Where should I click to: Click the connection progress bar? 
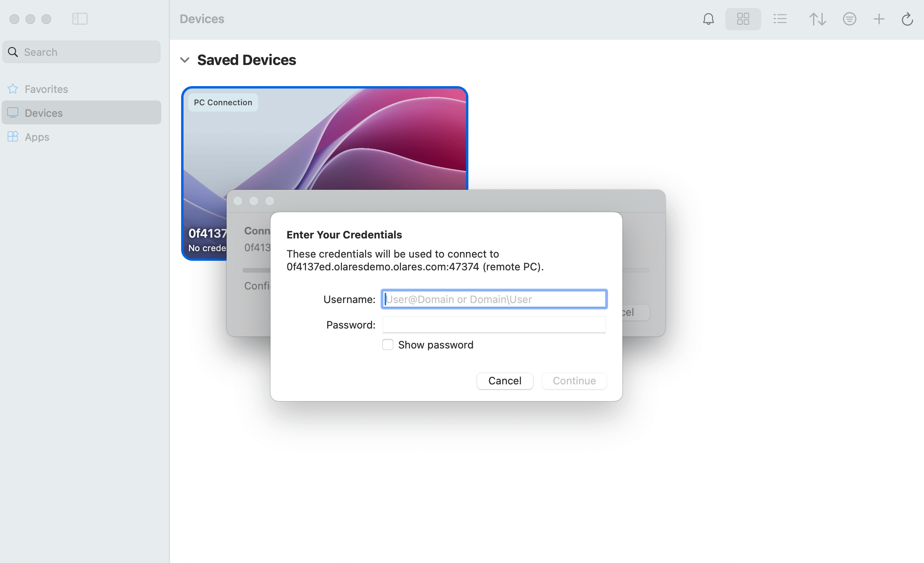(256, 270)
